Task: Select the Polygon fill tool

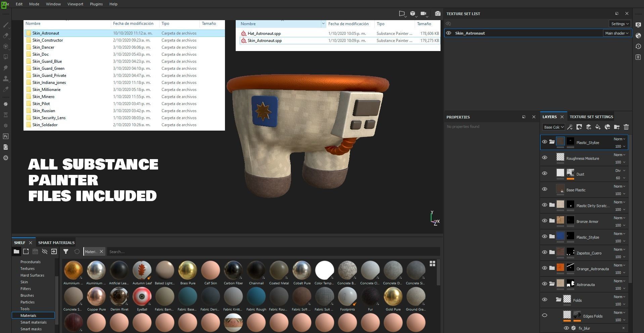Action: tap(6, 57)
